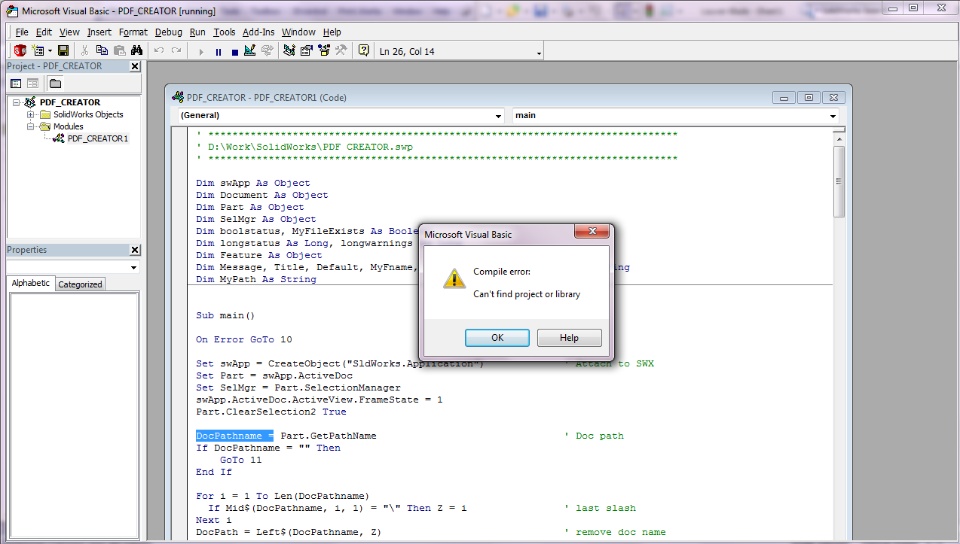Collapse the PDF_CREATOR project node
The width and height of the screenshot is (960, 544).
tap(17, 102)
